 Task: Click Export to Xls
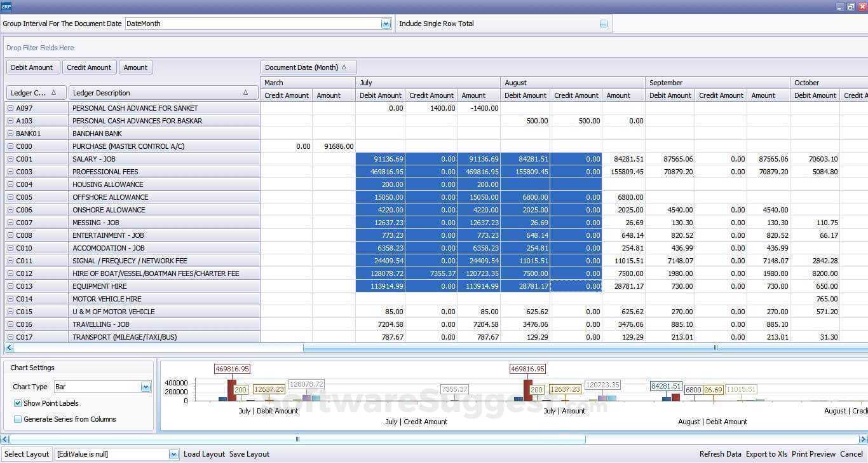[x=766, y=454]
